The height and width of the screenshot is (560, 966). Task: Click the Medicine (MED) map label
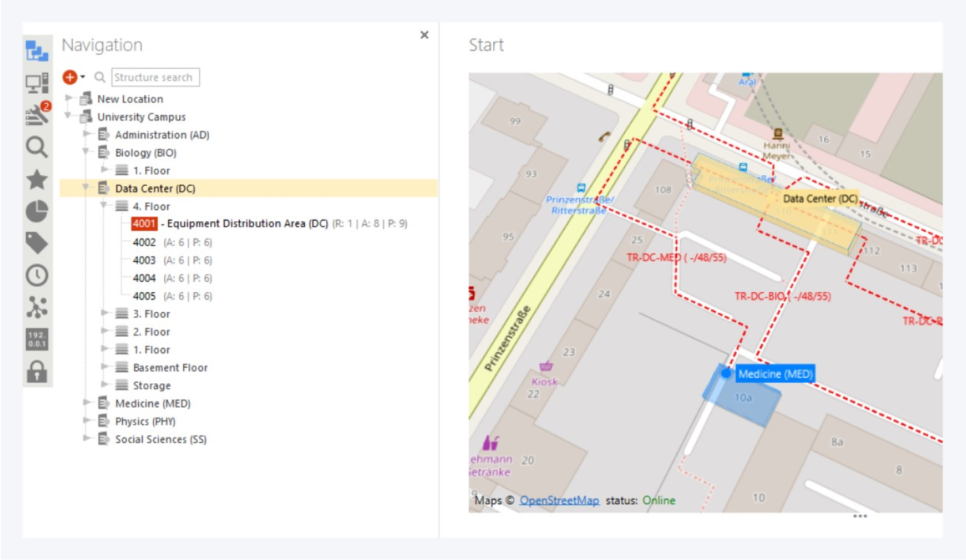click(775, 374)
